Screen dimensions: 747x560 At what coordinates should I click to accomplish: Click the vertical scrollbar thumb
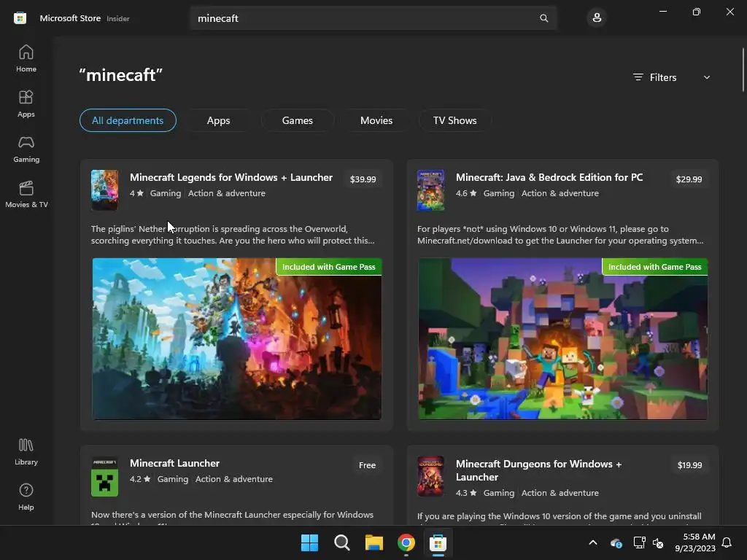pyautogui.click(x=743, y=70)
